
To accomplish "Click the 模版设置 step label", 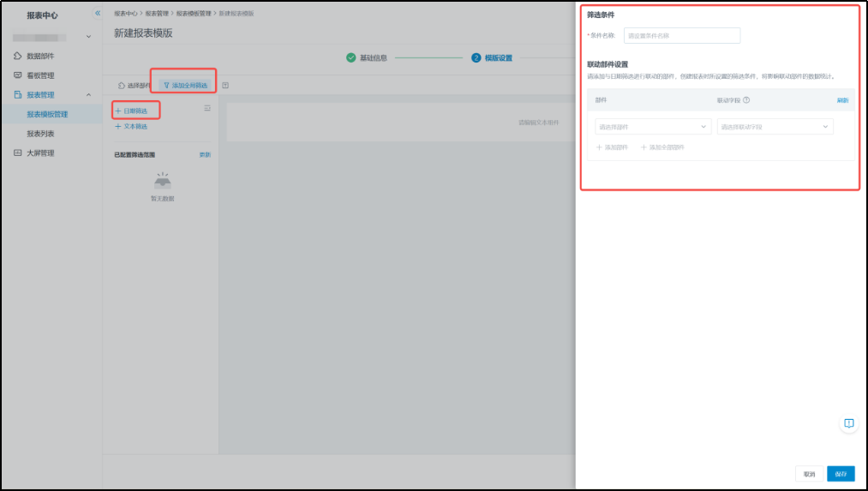I will pyautogui.click(x=499, y=57).
